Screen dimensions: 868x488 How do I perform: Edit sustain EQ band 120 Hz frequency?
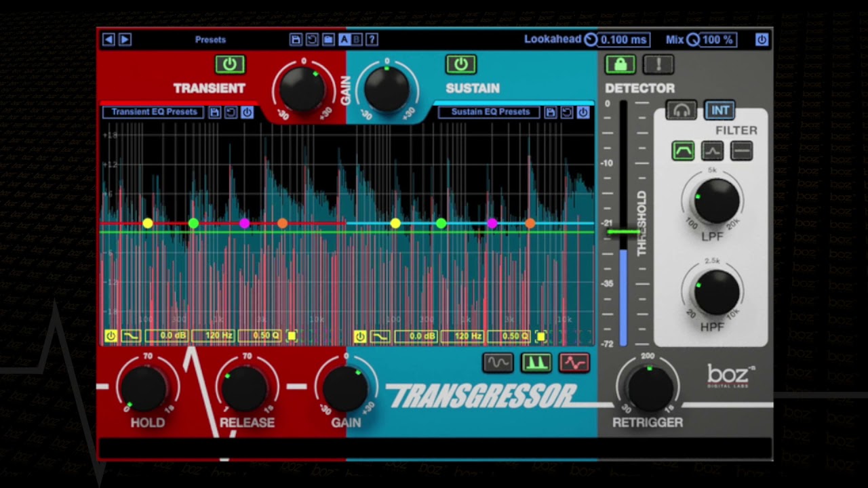[463, 336]
